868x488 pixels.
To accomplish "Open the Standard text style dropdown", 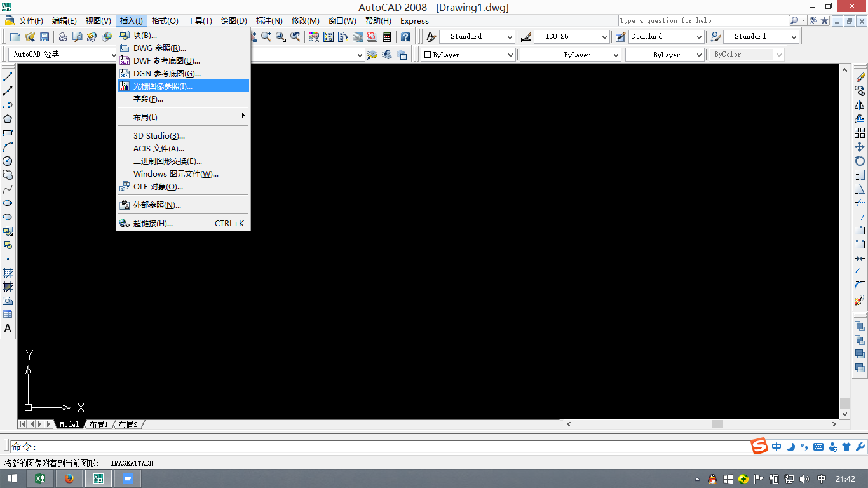I will click(477, 37).
